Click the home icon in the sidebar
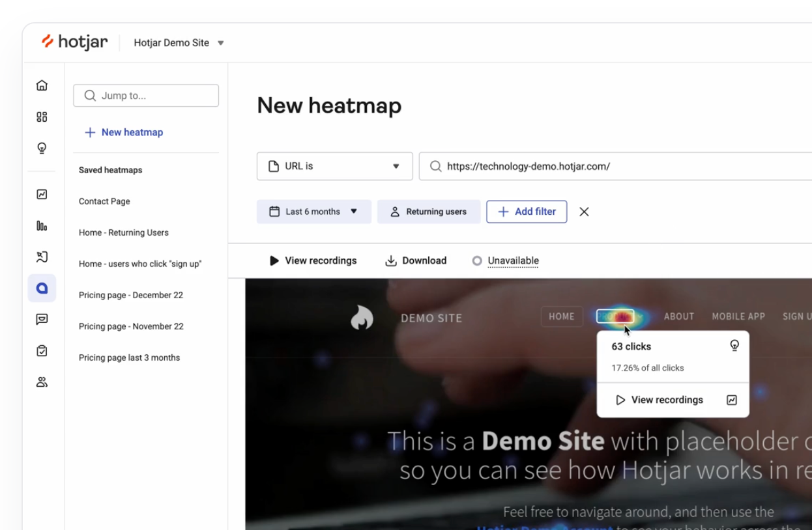This screenshot has width=812, height=530. click(x=42, y=85)
